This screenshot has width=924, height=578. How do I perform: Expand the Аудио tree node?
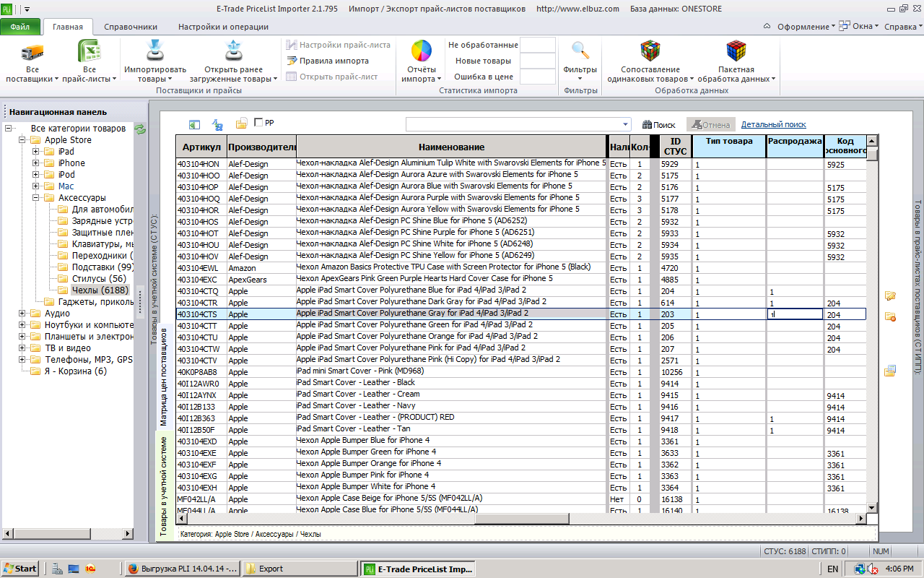[x=22, y=314]
